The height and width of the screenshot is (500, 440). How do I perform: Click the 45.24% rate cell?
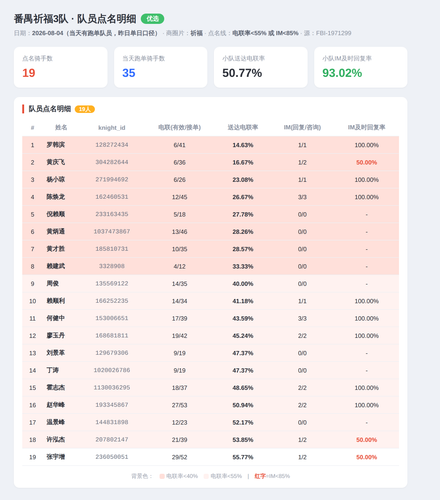click(243, 336)
